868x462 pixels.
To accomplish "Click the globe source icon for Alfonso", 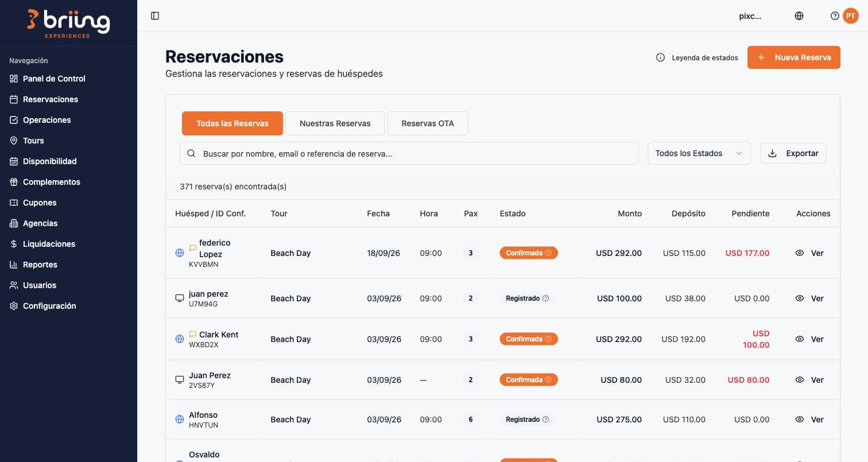I will point(180,420).
